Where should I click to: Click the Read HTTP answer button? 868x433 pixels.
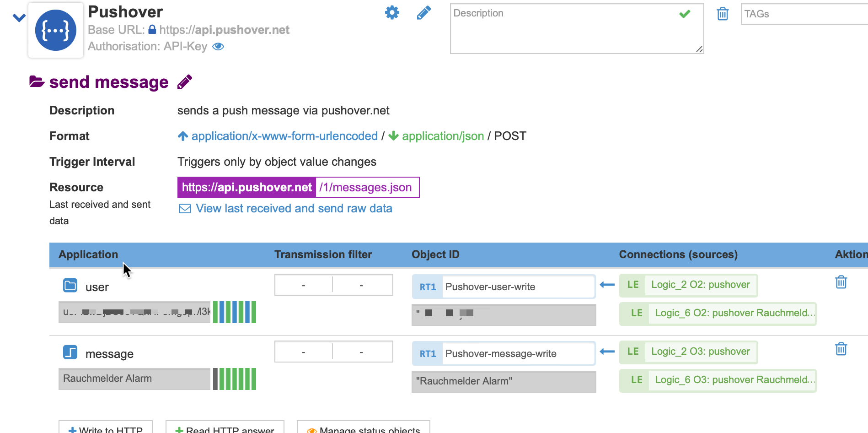coord(225,428)
